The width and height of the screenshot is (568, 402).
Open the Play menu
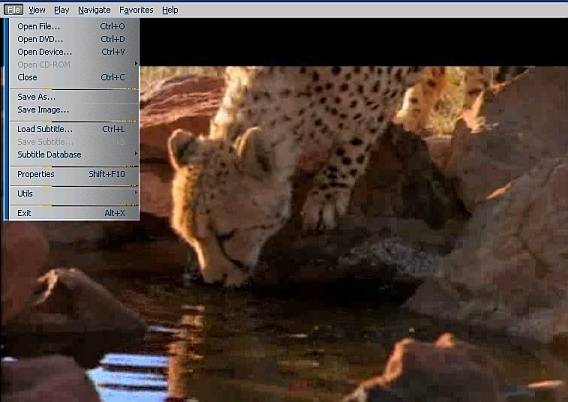point(62,10)
